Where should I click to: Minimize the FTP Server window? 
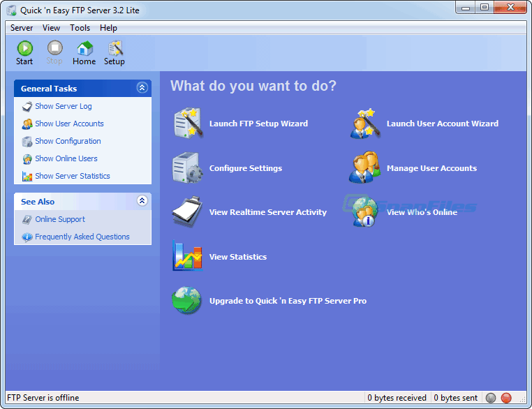click(466, 7)
